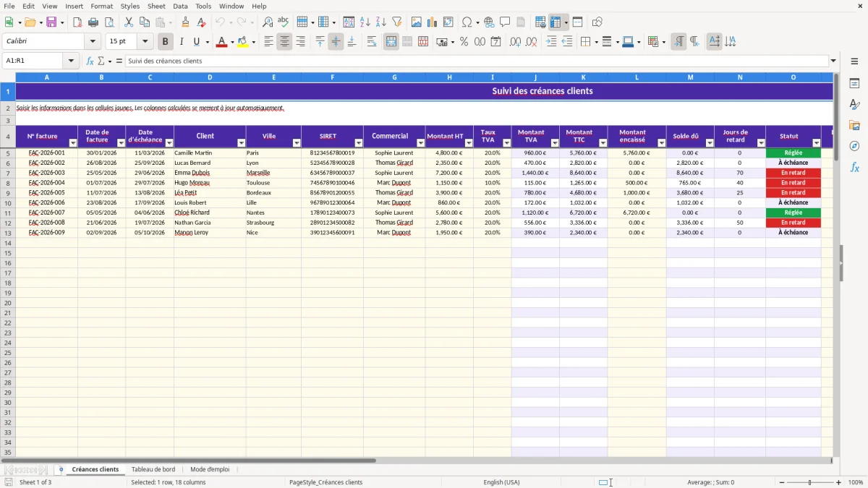This screenshot has width=868, height=488.
Task: Insert an image
Action: tap(417, 22)
